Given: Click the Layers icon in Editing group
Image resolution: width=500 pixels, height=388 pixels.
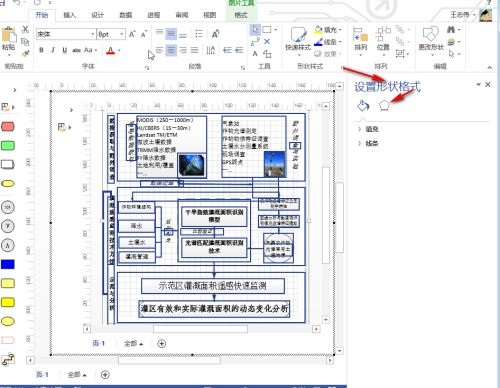Looking at the screenshot, I should point(451,42).
